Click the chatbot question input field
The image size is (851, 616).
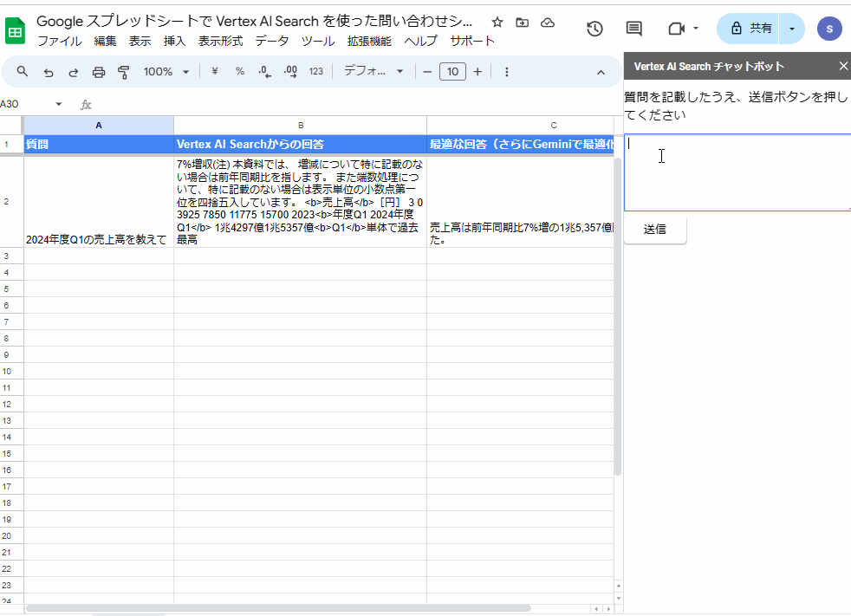[x=737, y=173]
